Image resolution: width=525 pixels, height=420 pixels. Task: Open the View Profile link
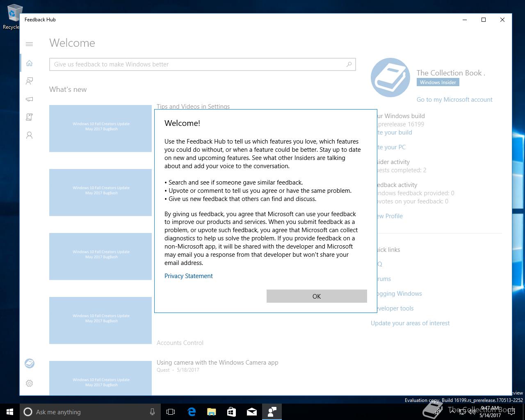click(x=390, y=216)
